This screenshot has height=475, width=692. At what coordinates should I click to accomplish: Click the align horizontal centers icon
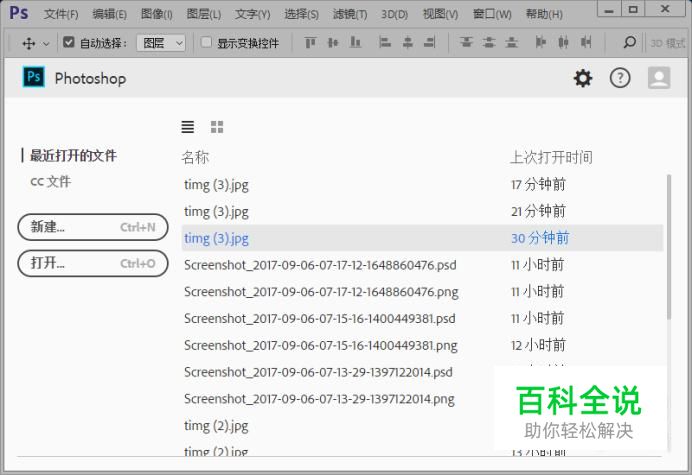pos(408,42)
